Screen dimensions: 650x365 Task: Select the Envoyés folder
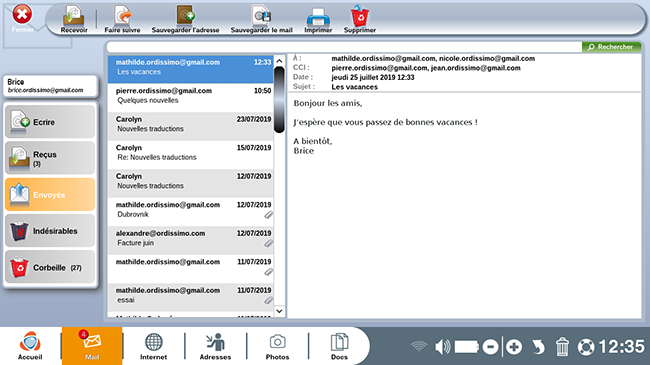pos(50,194)
